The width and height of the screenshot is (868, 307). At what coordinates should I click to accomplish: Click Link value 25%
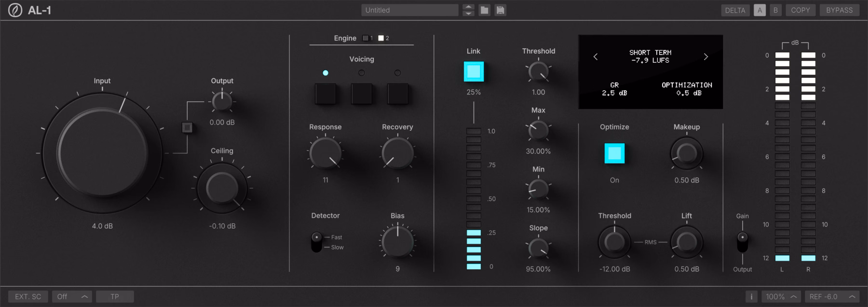coord(474,92)
